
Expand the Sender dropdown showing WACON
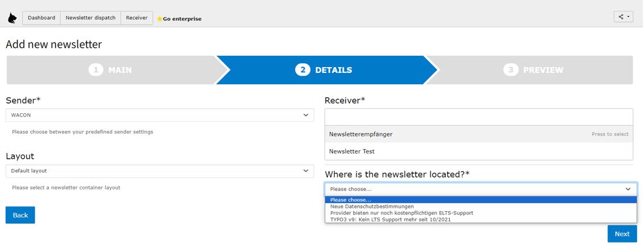click(x=159, y=115)
